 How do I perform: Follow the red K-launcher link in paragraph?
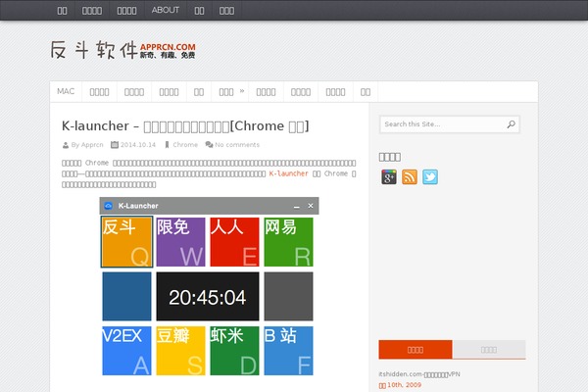[x=288, y=173]
